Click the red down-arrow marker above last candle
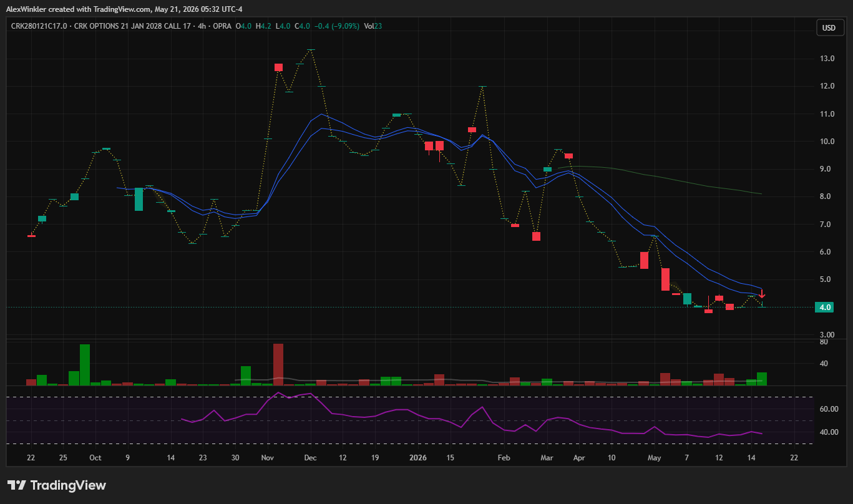The height and width of the screenshot is (504, 853). point(762,294)
